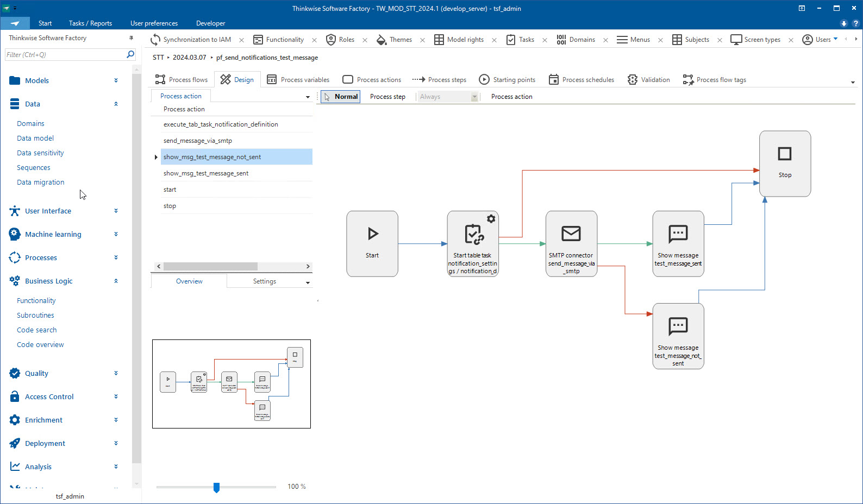Click the zoom slider handle
The width and height of the screenshot is (863, 504).
[216, 487]
